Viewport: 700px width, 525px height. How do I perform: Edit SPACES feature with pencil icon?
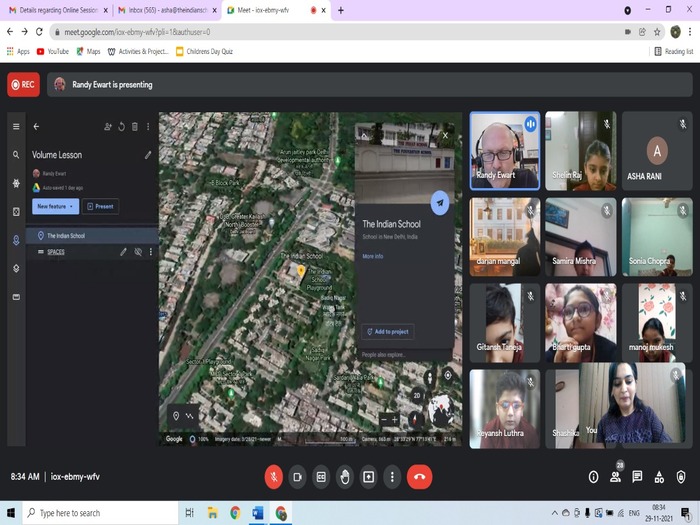pyautogui.click(x=123, y=252)
